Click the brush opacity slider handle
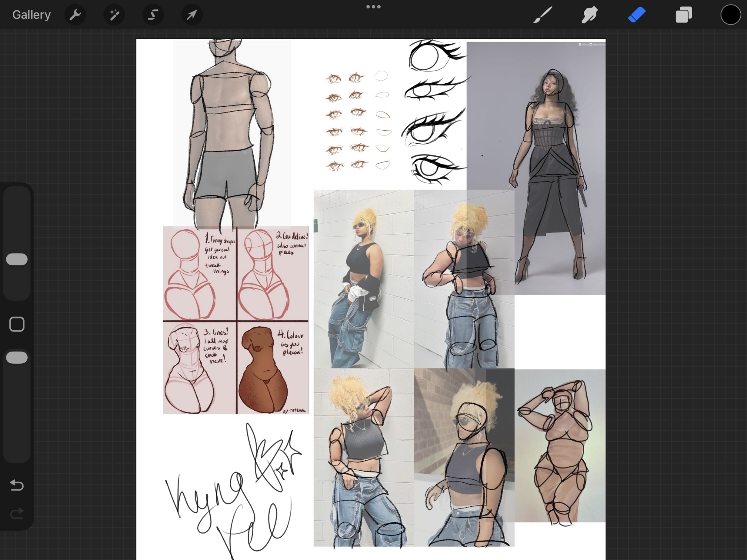The height and width of the screenshot is (560, 747). pyautogui.click(x=17, y=358)
